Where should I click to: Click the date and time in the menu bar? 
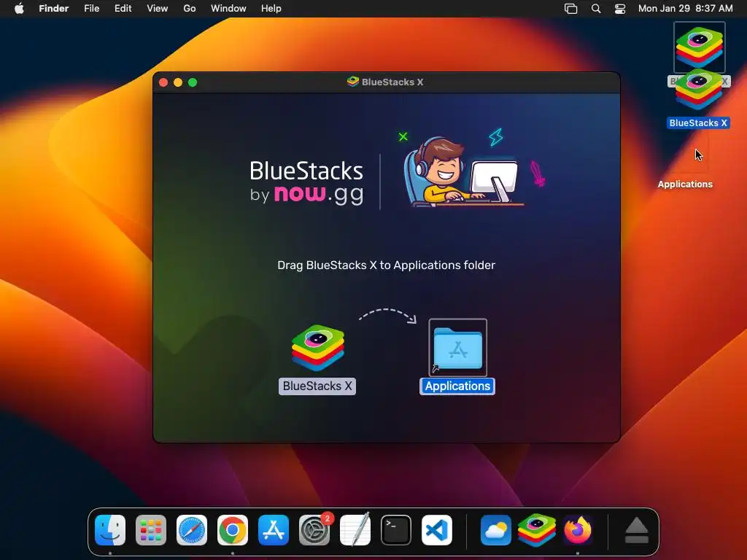click(685, 8)
